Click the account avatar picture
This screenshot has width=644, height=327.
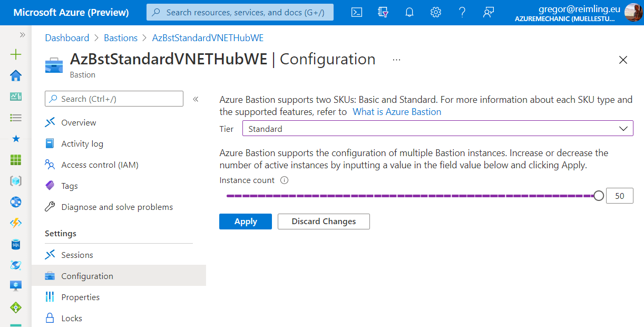[x=633, y=12]
